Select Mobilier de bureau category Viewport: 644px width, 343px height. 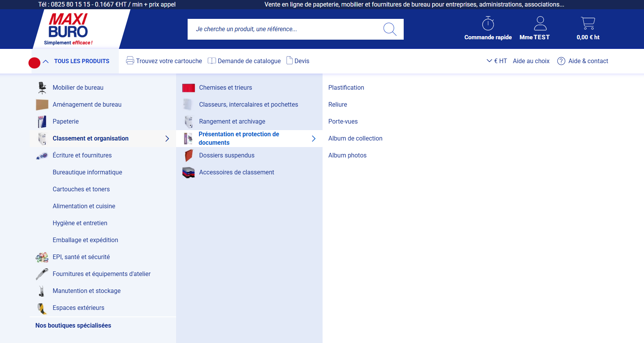pos(78,88)
